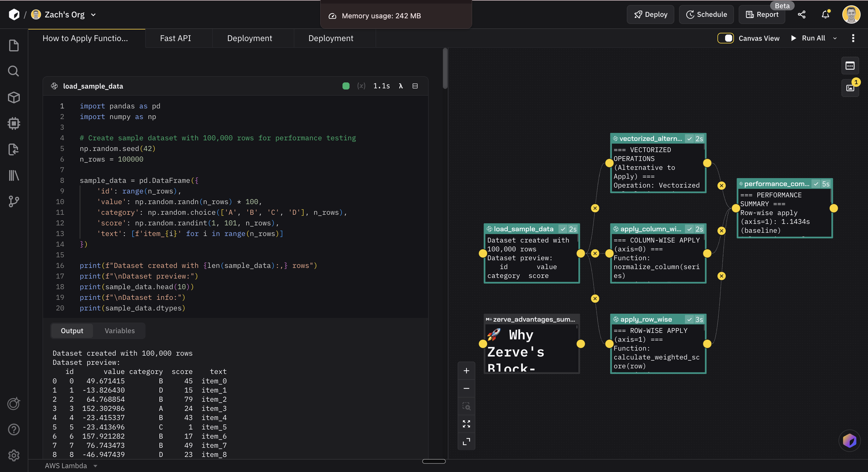This screenshot has height=472, width=868.
Task: Open the user profile avatar
Action: (x=851, y=14)
